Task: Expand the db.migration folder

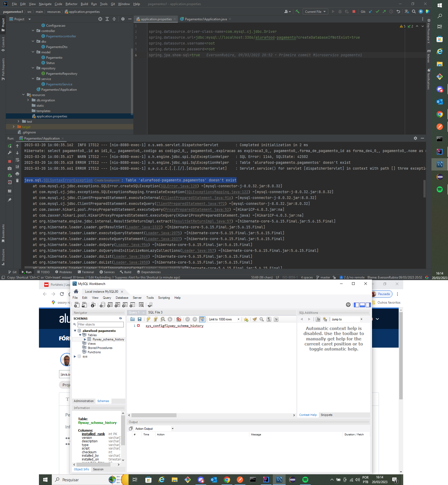Action: 28,100
